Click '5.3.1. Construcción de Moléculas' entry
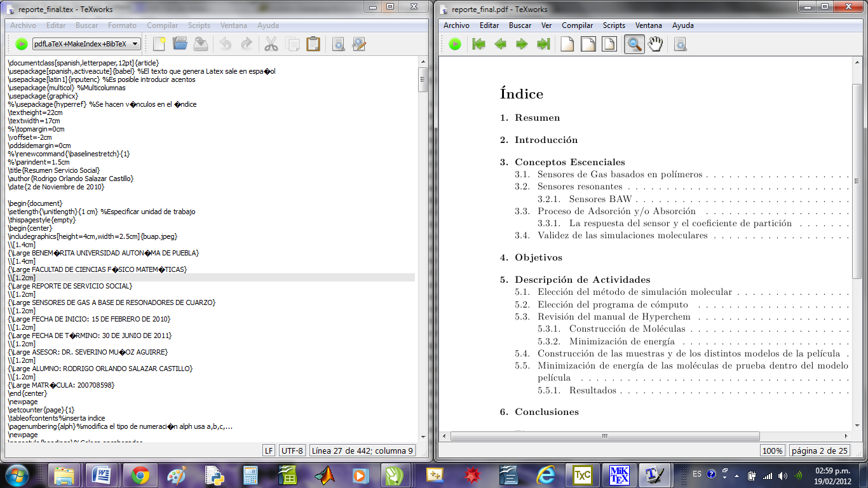This screenshot has width=868, height=488. click(611, 329)
